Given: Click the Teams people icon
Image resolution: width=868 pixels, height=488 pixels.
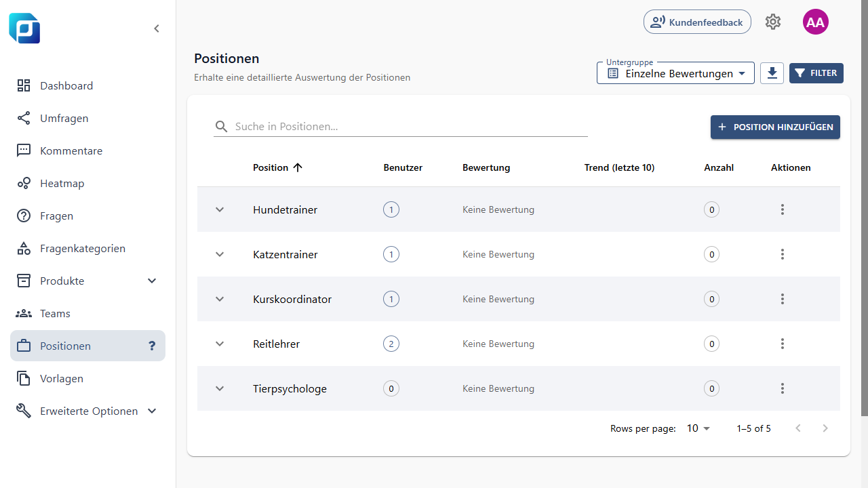Looking at the screenshot, I should click(24, 313).
